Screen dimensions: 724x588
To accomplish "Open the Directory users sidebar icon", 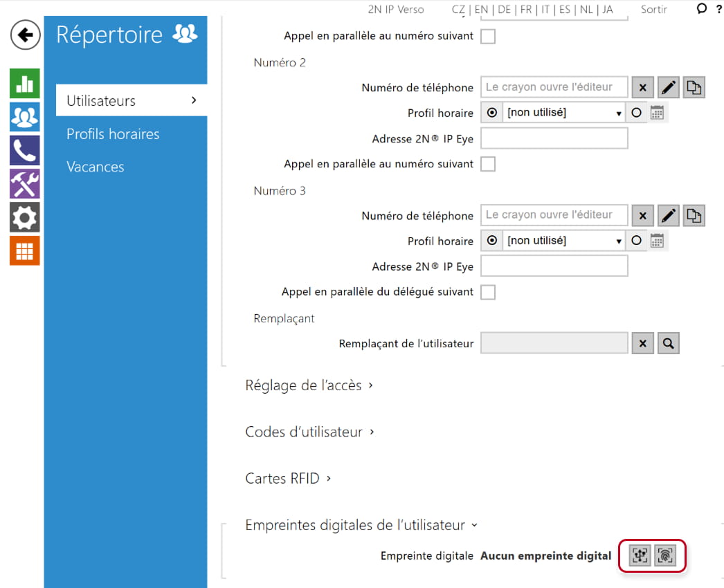I will 24,117.
